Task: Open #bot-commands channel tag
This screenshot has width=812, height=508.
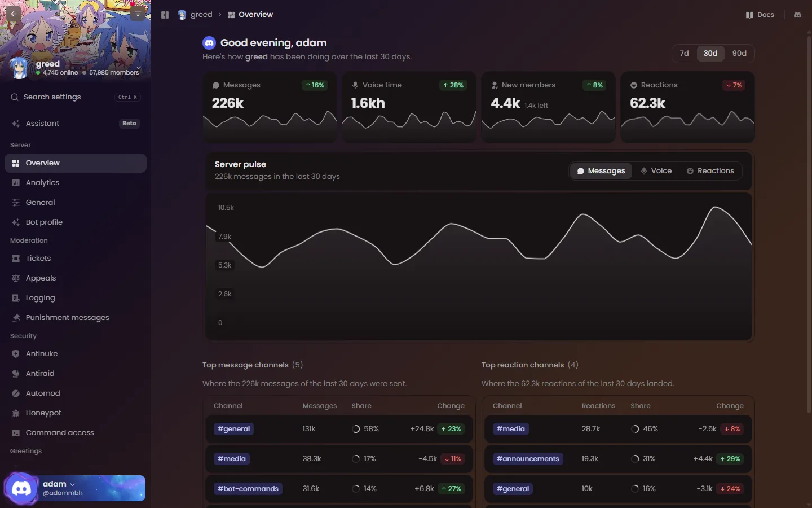Action: pos(248,489)
